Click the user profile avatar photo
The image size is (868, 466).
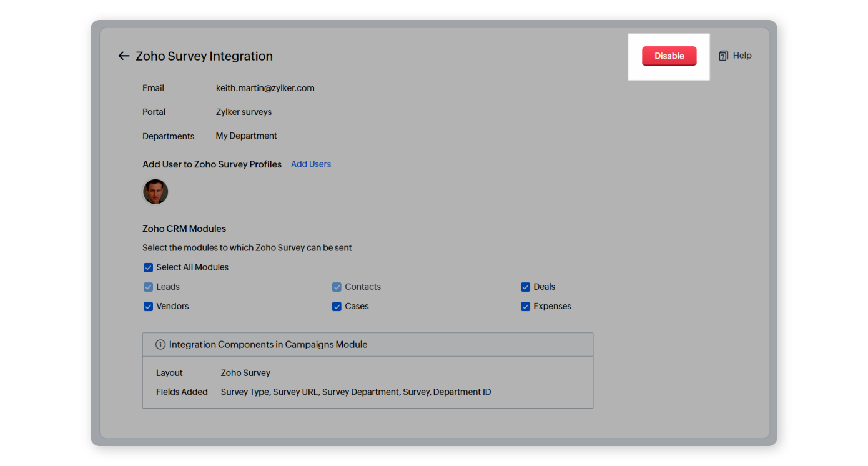coord(155,192)
